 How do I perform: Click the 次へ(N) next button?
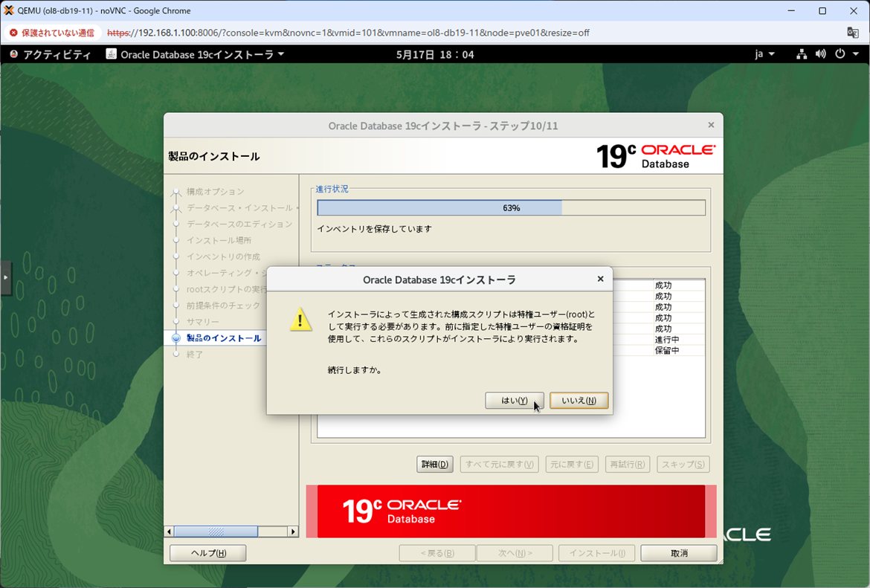point(515,553)
